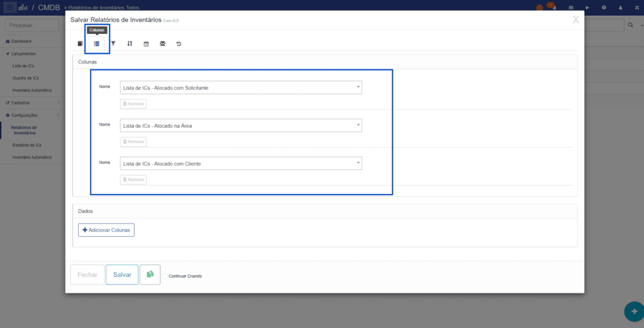The image size is (644, 328).
Task: Click the magnifier search icon at top right
Action: [630, 25]
